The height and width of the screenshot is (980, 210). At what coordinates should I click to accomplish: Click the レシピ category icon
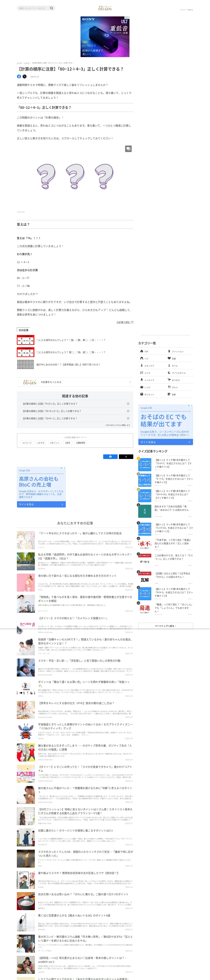[142, 387]
